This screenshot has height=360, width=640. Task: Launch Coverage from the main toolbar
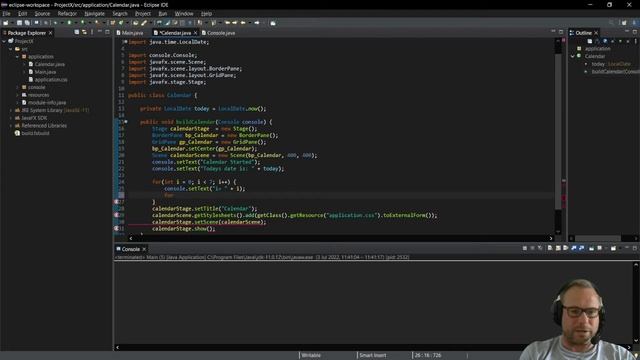(x=82, y=22)
